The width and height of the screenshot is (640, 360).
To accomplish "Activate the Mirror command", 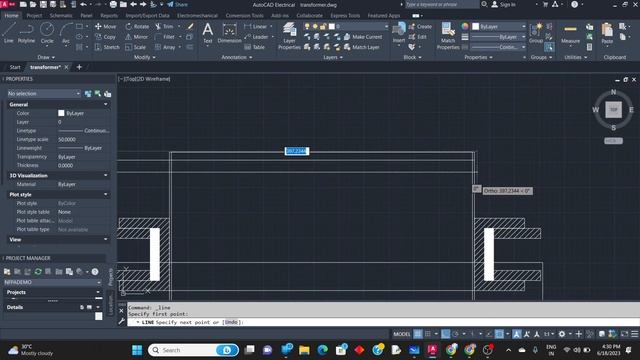I will pyautogui.click(x=136, y=37).
